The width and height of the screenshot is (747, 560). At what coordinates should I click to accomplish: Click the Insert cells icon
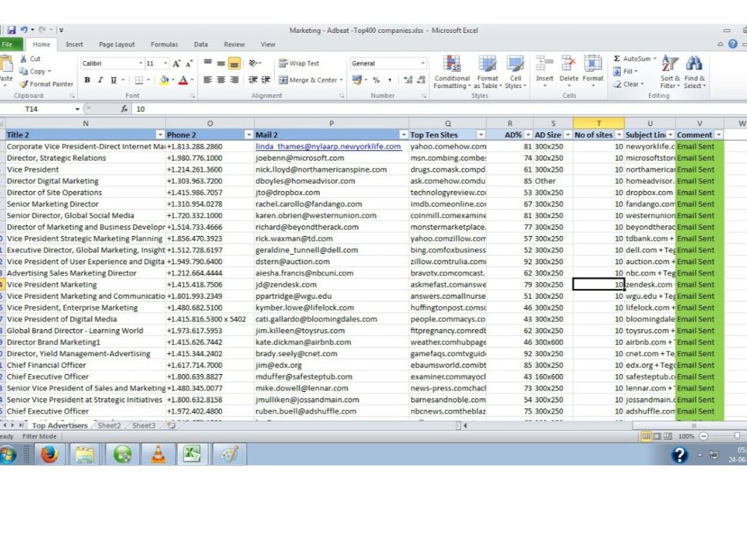[545, 63]
